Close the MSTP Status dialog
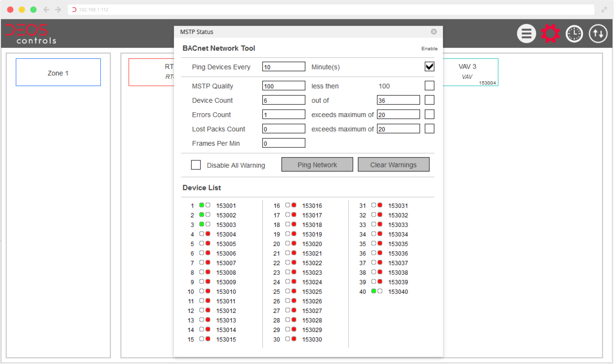Viewport: 614px width, 364px height. coord(434,32)
